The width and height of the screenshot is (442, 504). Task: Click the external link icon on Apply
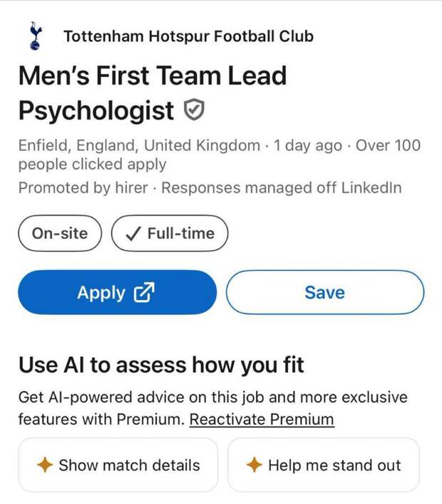144,292
